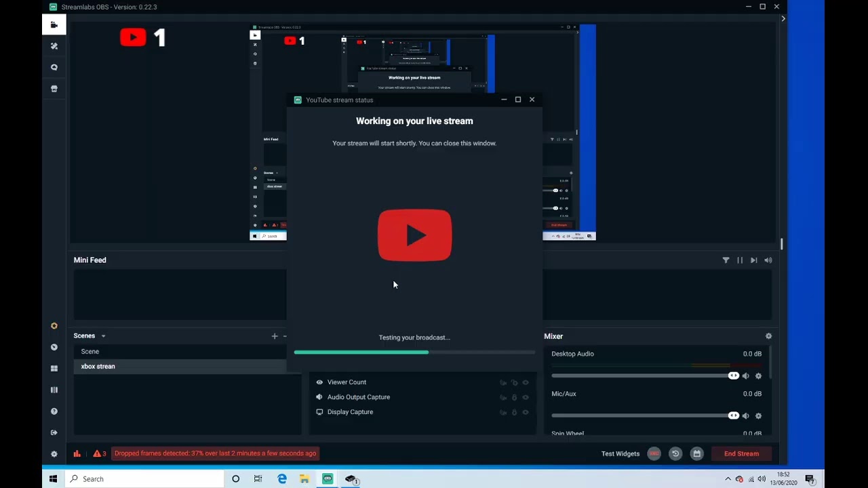
Task: Click the End Stream button
Action: (741, 454)
